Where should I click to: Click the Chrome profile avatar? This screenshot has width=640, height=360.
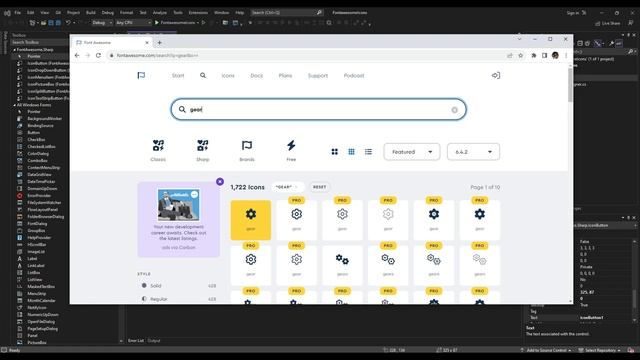point(555,56)
